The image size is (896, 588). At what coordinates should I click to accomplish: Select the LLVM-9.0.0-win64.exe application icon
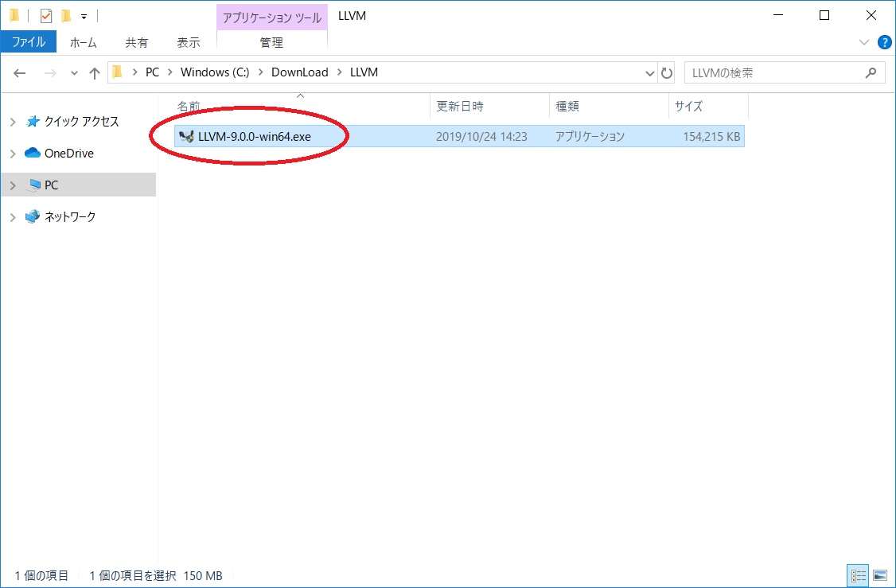[x=185, y=136]
